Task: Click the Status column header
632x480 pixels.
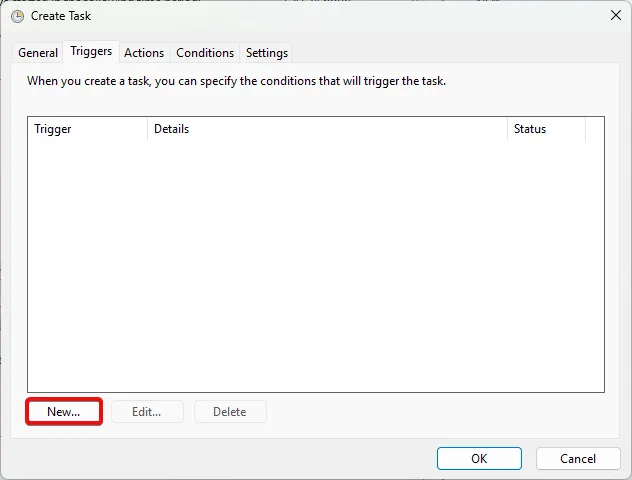Action: click(546, 129)
